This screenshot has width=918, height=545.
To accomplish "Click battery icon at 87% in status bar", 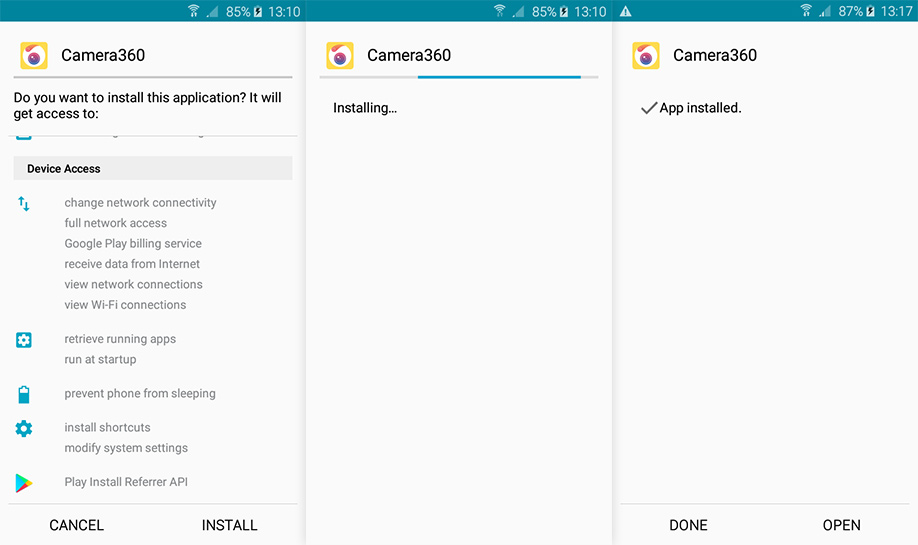I will 870,11.
